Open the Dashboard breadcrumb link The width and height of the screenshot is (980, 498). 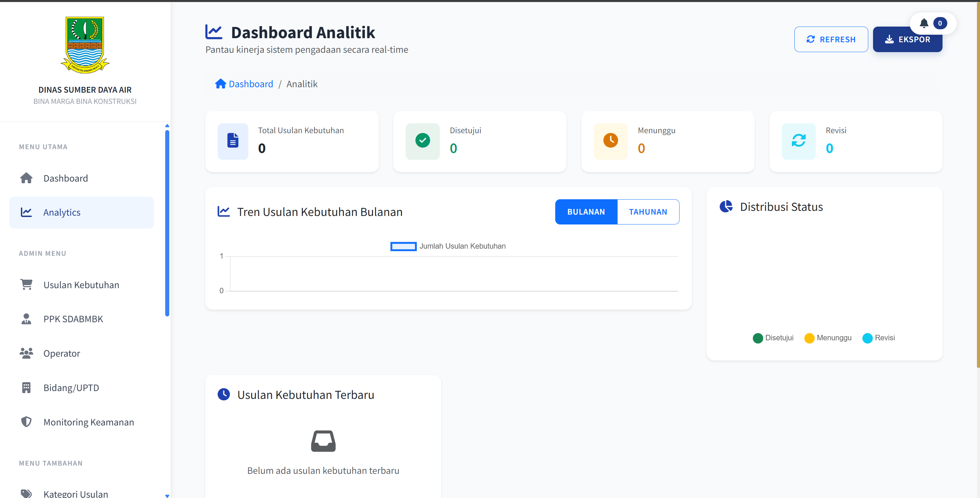pos(251,84)
